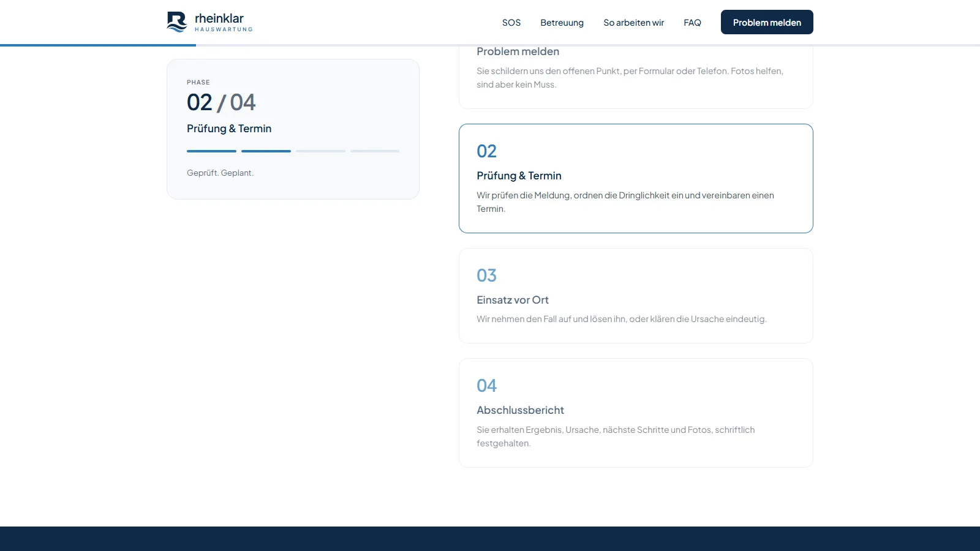Select the 02 Prüfung & Termin card
The height and width of the screenshot is (551, 980).
636,178
